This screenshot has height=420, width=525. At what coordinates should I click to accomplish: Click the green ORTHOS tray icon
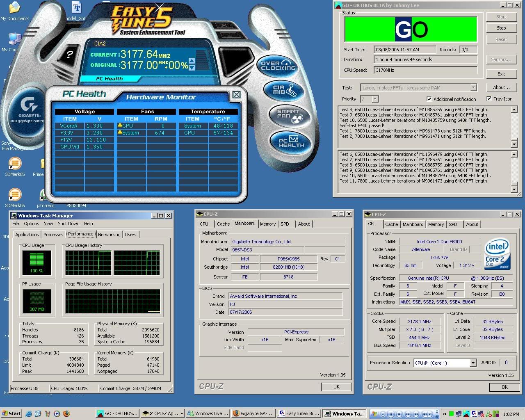(452, 414)
